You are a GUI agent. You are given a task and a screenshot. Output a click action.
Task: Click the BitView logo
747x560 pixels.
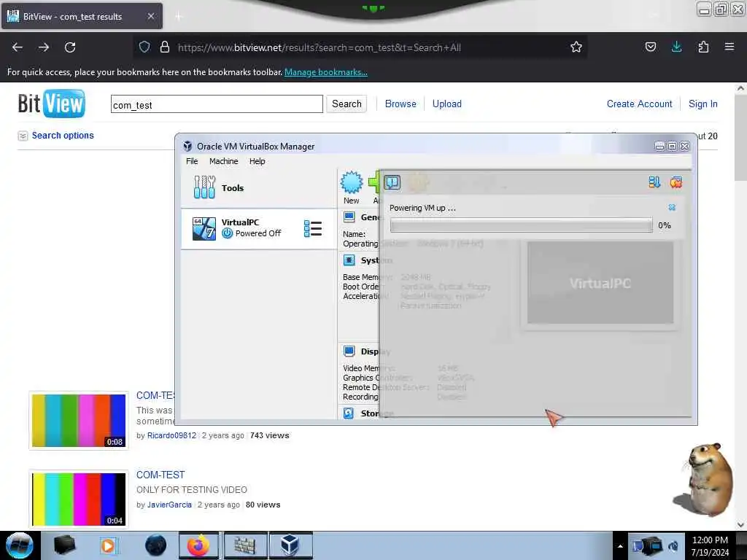(x=52, y=104)
